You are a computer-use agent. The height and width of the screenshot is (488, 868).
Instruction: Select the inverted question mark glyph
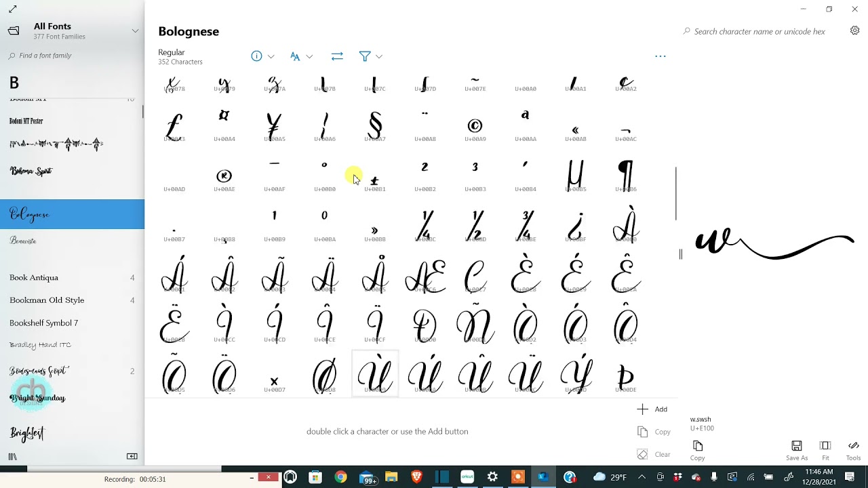(576, 226)
